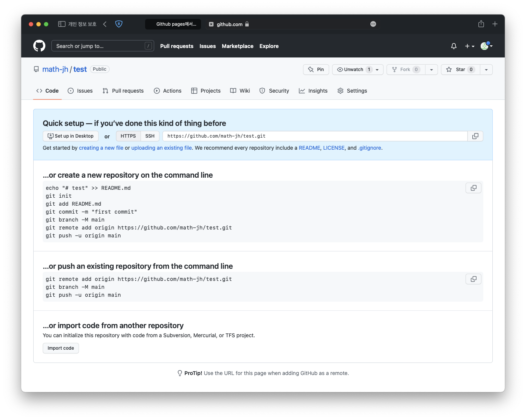Screen dimensions: 526x420
Task: Copy the first command block commands
Action: [x=473, y=188]
